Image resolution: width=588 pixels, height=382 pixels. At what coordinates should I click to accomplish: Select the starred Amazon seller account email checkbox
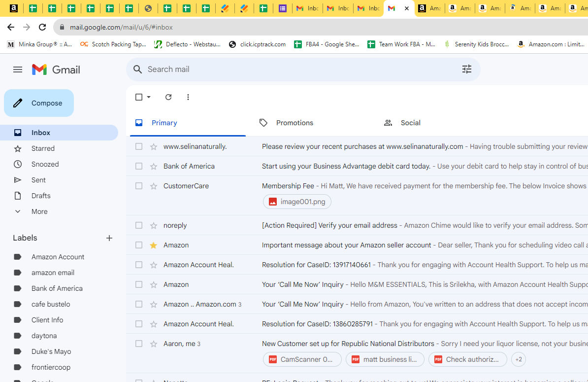coord(139,244)
